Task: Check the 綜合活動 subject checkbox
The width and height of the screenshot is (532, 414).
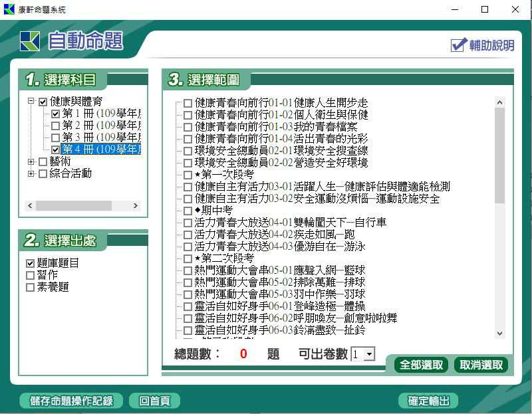Action: tap(43, 173)
